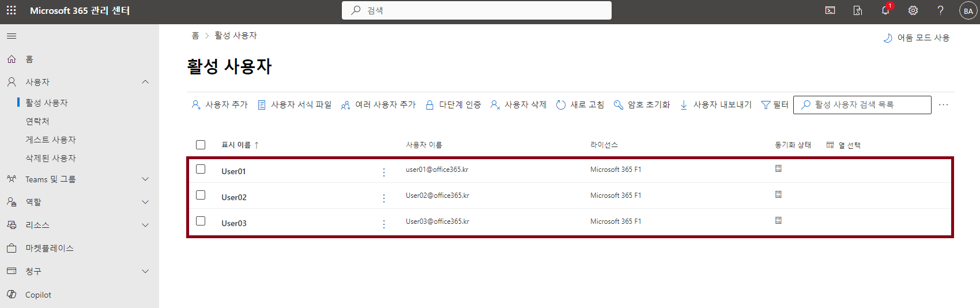This screenshot has height=308, width=980.
Task: Open help question mark icon
Action: pos(941,10)
